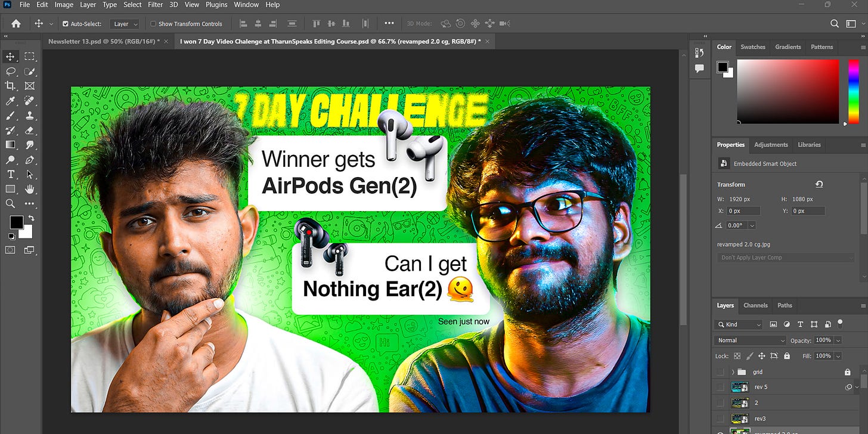The height and width of the screenshot is (434, 868).
Task: Select the Clone Stamp tool
Action: click(29, 116)
